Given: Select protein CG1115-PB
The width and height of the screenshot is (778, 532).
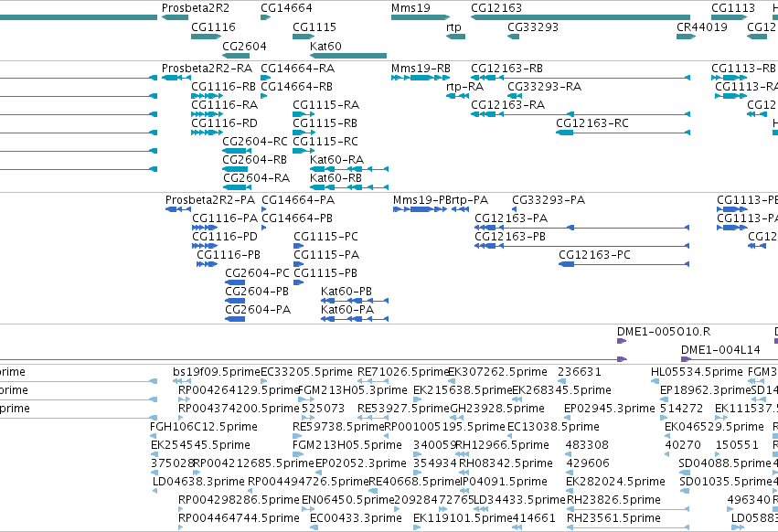Looking at the screenshot, I should (x=325, y=274).
